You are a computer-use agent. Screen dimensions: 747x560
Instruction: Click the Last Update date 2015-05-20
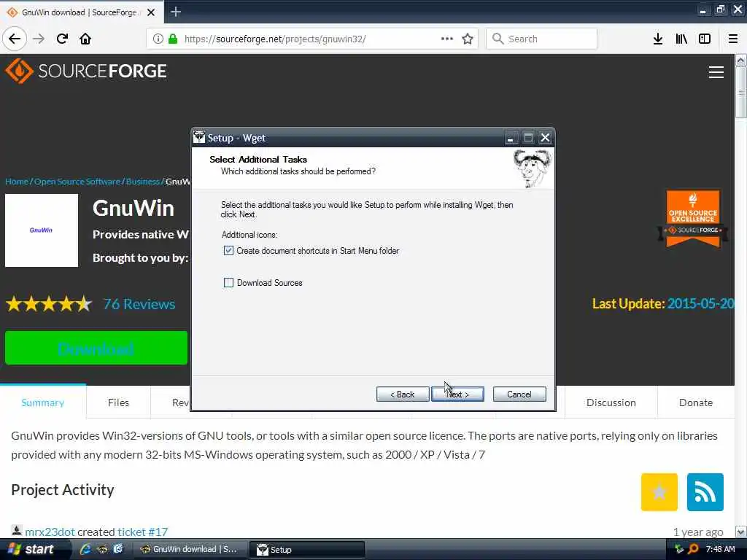[x=701, y=303]
